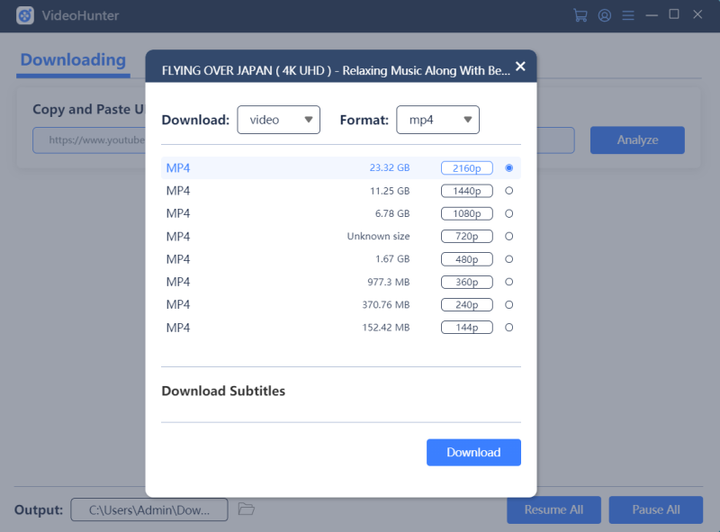Viewport: 720px width, 532px height.
Task: Click the 480p resolution badge
Action: tap(467, 259)
